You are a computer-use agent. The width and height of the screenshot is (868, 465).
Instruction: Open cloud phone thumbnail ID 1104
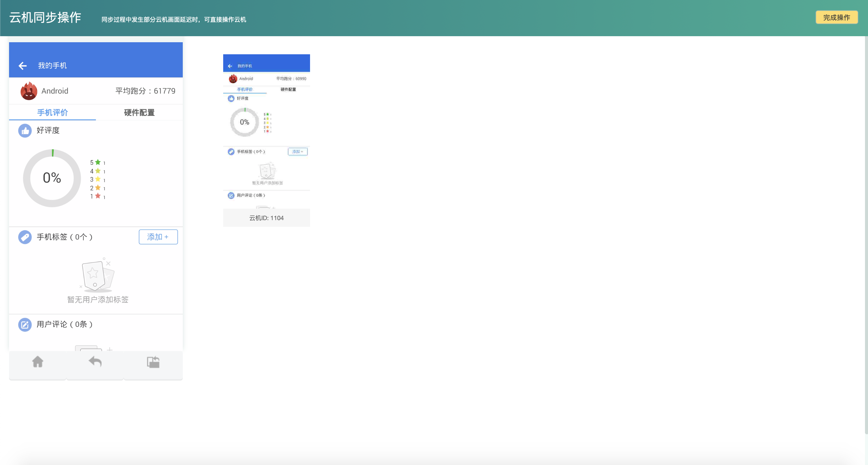point(266,218)
